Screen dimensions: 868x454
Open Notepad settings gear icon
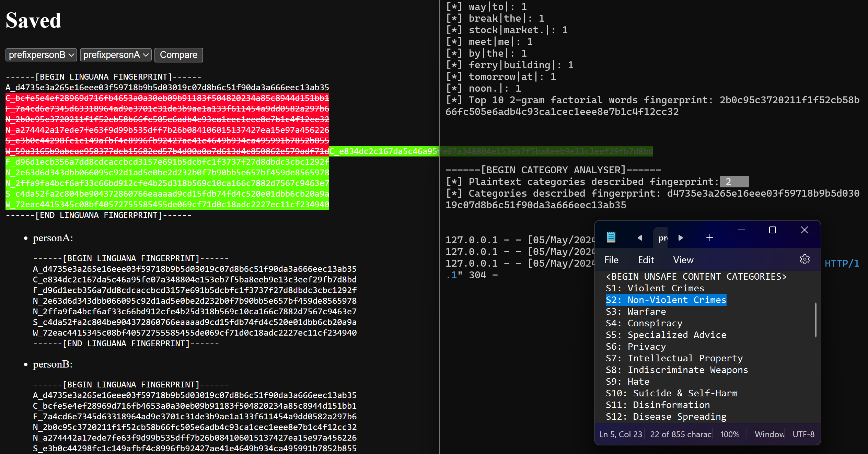point(804,259)
